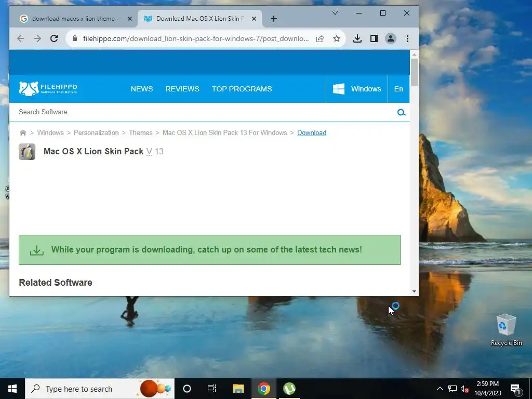Image resolution: width=532 pixels, height=399 pixels.
Task: Open Task View on the taskbar
Action: point(212,389)
